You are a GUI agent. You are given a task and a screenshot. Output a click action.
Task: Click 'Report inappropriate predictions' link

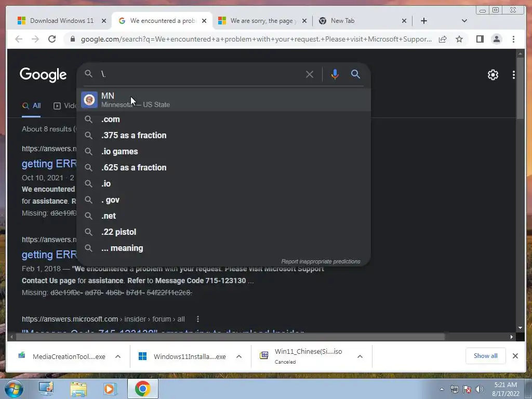click(321, 262)
